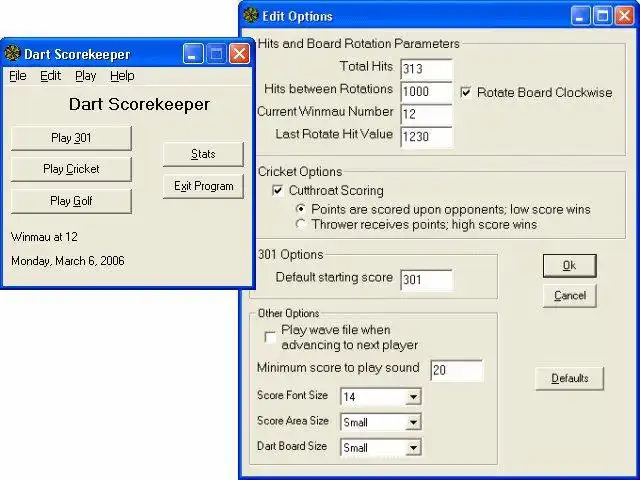
Task: Click the 'Other Options' group label
Action: coord(289,313)
